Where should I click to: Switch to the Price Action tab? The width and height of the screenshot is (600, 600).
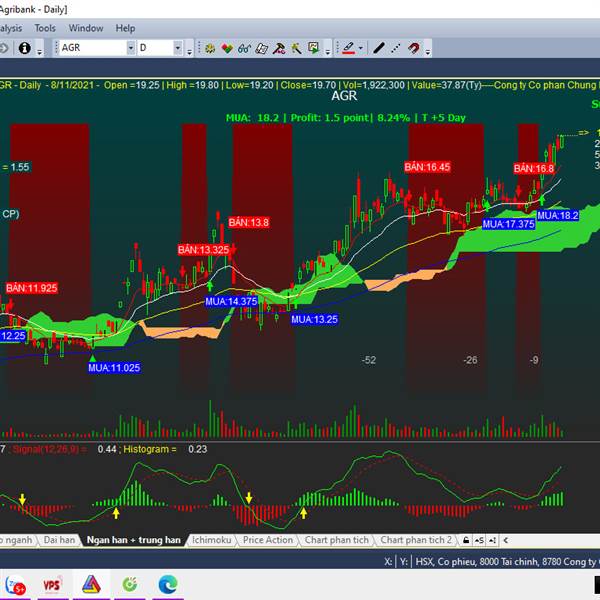pyautogui.click(x=268, y=540)
